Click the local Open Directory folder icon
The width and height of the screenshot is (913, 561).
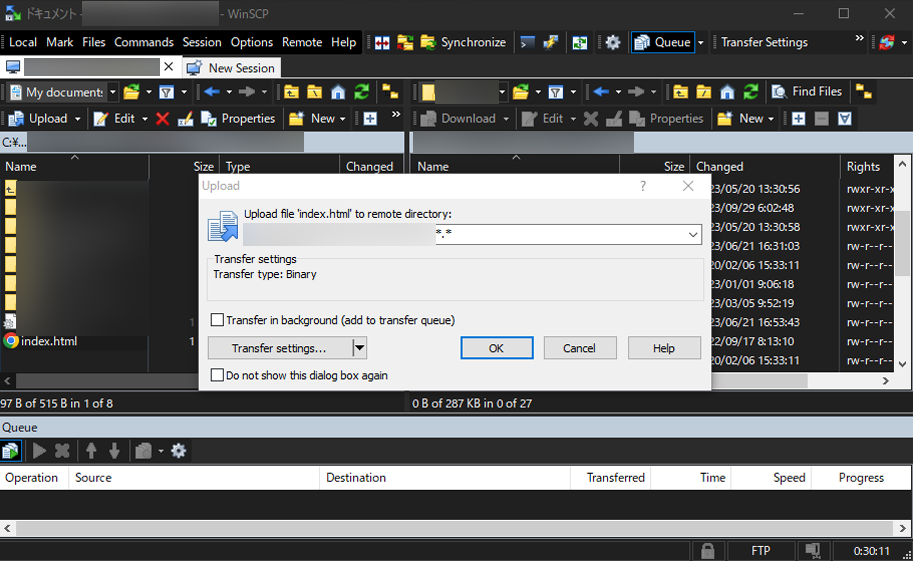[x=132, y=92]
